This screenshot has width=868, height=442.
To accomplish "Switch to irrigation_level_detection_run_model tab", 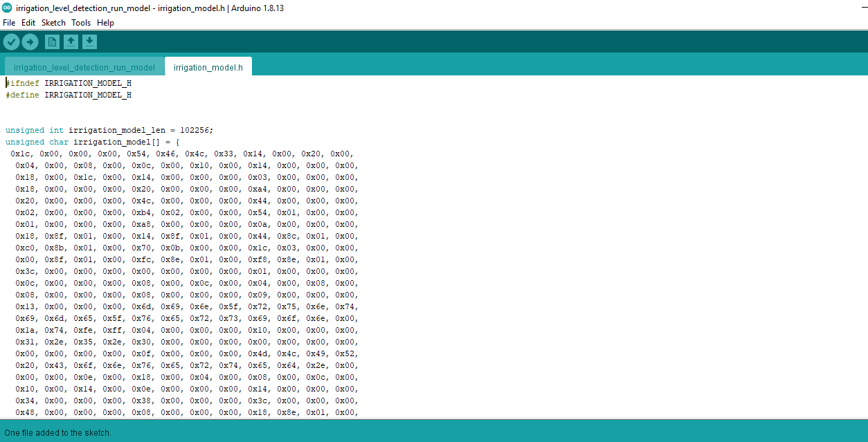I will tap(84, 67).
